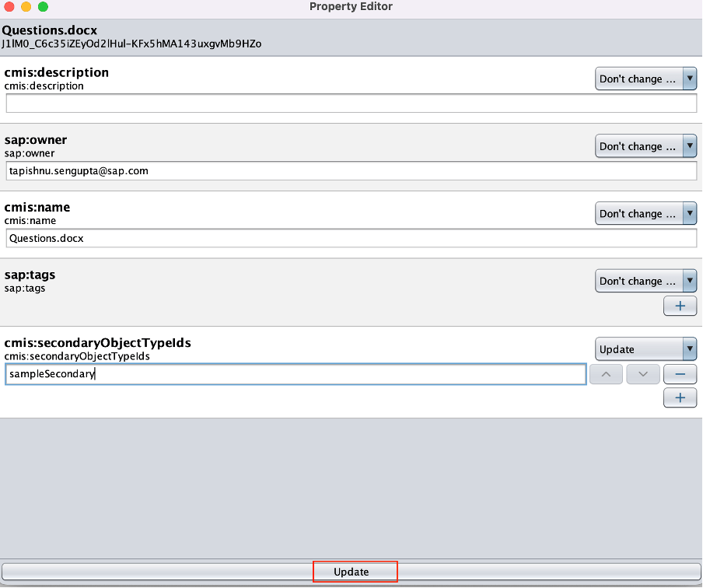The height and width of the screenshot is (588, 703).
Task: Click the sap:owner email field
Action: 351,171
